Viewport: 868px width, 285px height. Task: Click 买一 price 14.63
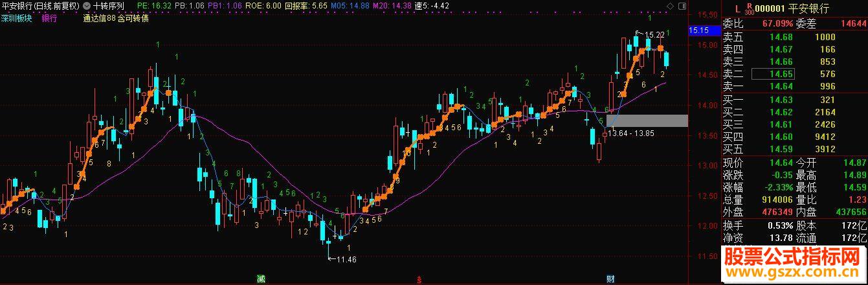tap(781, 100)
